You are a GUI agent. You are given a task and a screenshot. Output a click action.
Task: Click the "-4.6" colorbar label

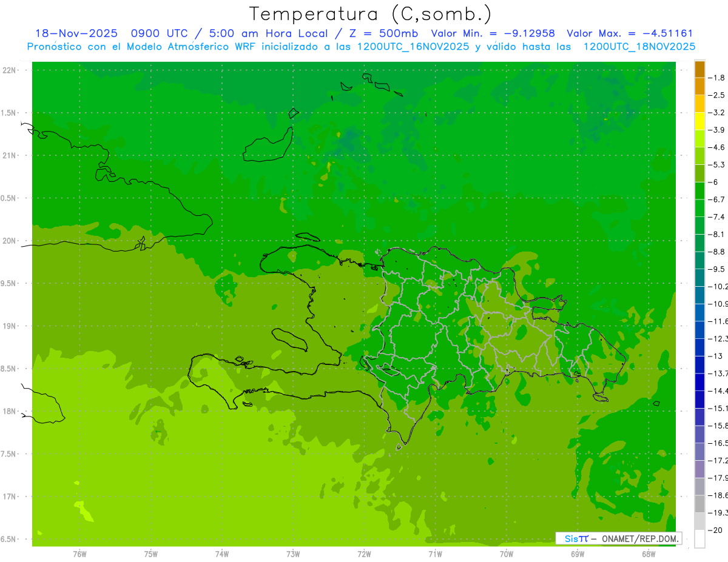click(x=716, y=147)
